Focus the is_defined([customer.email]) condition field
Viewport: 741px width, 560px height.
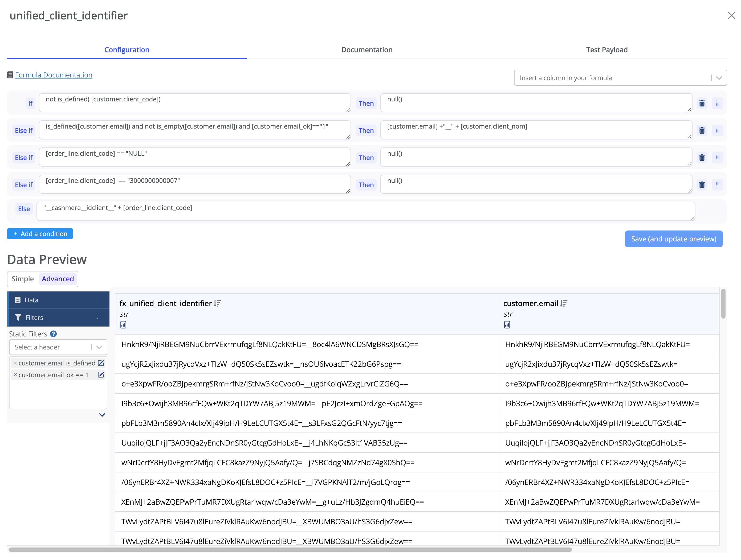pyautogui.click(x=195, y=130)
